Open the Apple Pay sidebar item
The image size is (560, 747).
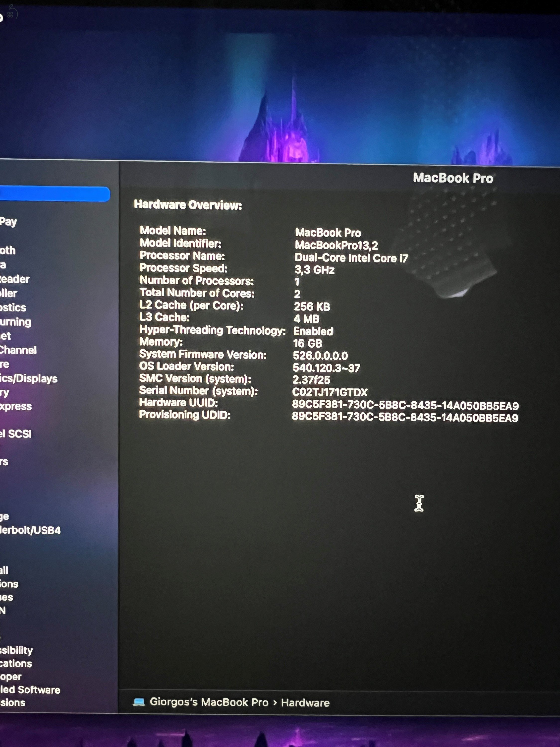tap(8, 222)
